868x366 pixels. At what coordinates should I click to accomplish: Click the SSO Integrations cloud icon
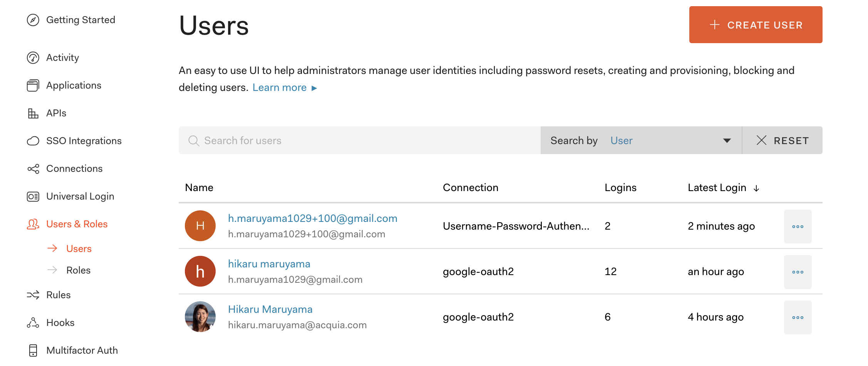click(33, 141)
